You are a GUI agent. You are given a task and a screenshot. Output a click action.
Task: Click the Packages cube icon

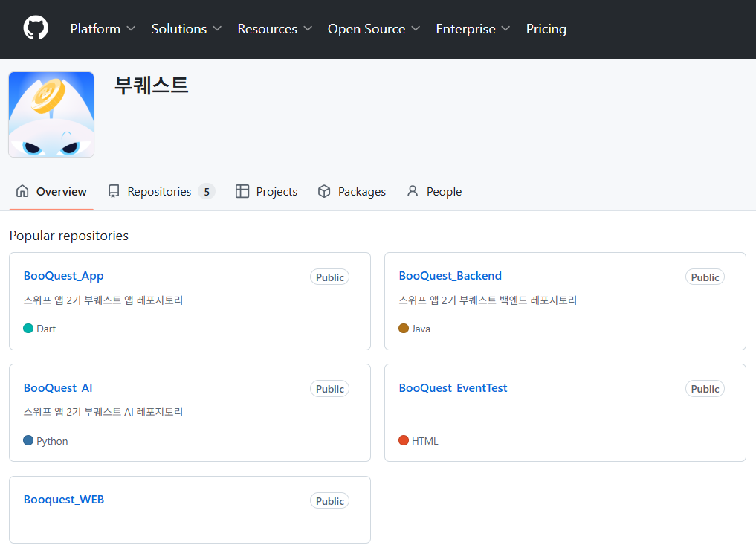(x=324, y=191)
